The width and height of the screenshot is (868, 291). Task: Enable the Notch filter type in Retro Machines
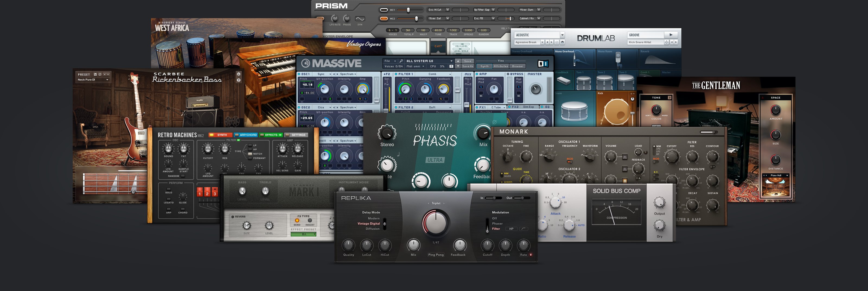[250, 154]
